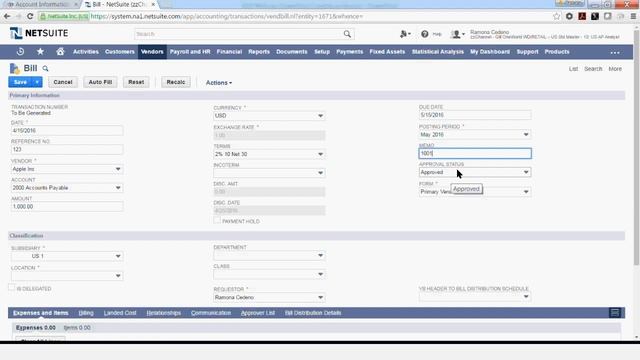The height and width of the screenshot is (360, 640).
Task: Click the Date field showing 4/15/2016
Action: pos(67,131)
